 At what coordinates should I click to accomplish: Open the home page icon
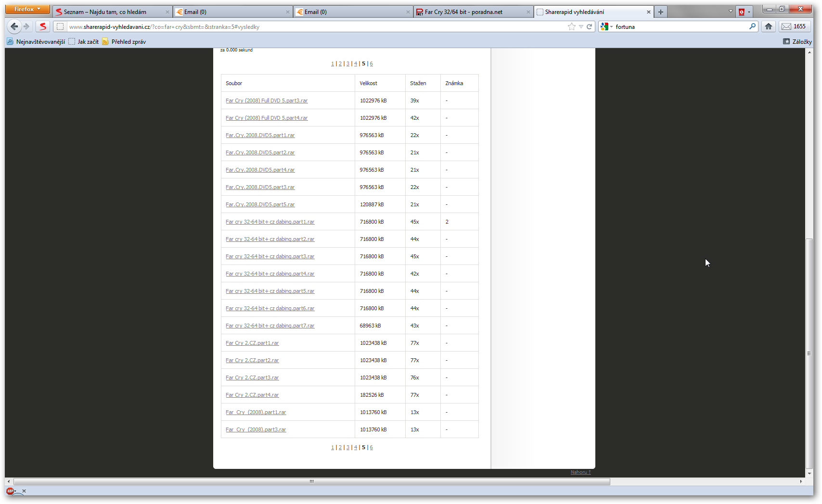769,26
